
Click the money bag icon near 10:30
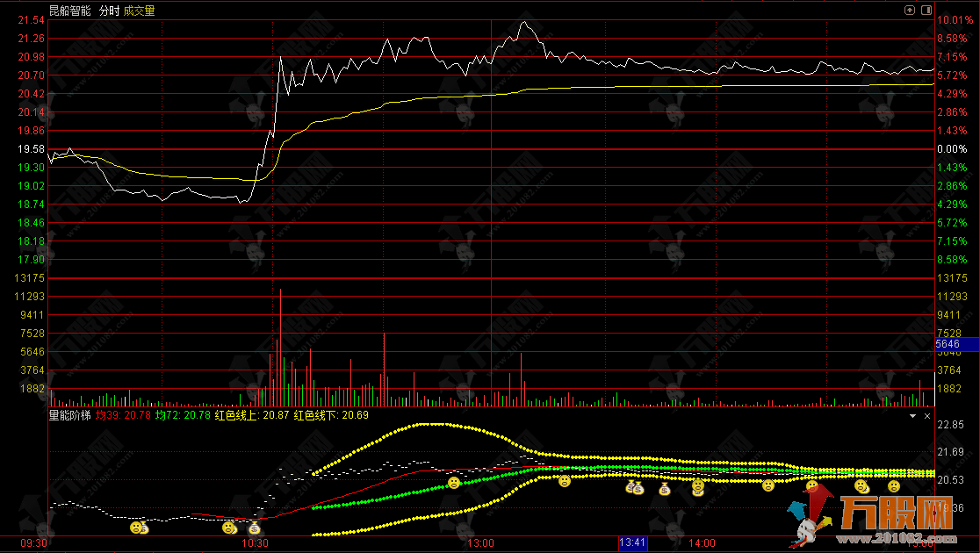click(x=254, y=528)
